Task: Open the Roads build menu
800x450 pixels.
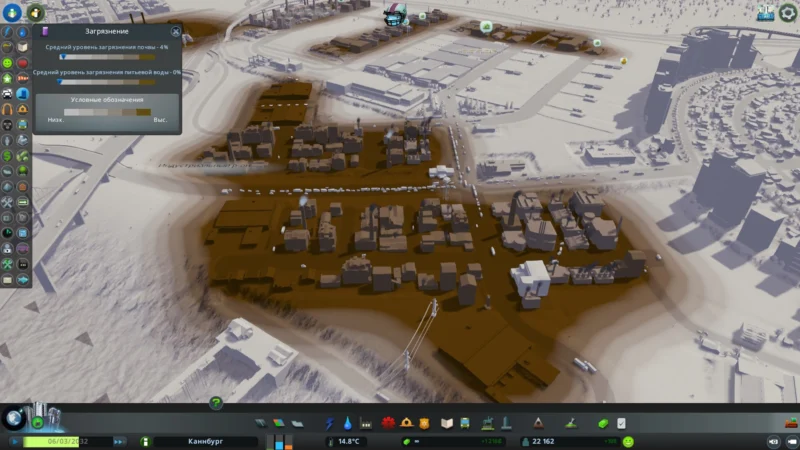Action: point(261,423)
